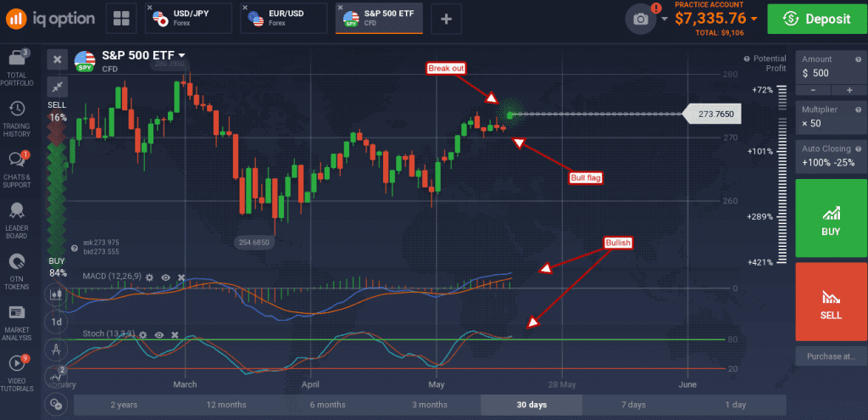The height and width of the screenshot is (420, 868).
Task: Open Auto Closing +100% -25% settings
Action: 831,156
